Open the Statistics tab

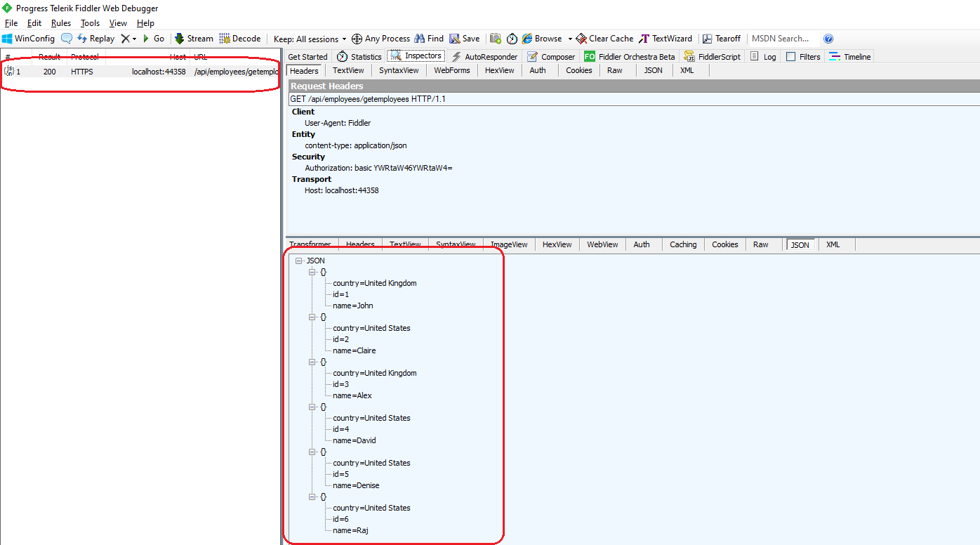(359, 57)
